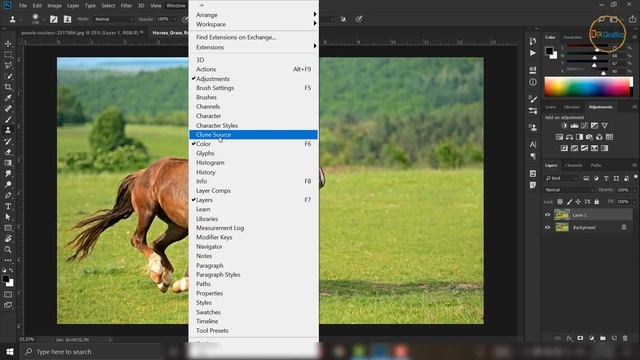The image size is (640, 360).
Task: Open the layer style fx menu
Action: 569,338
